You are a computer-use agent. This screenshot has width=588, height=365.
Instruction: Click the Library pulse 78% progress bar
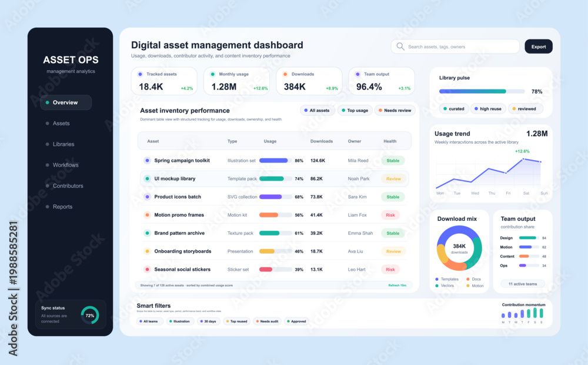482,91
